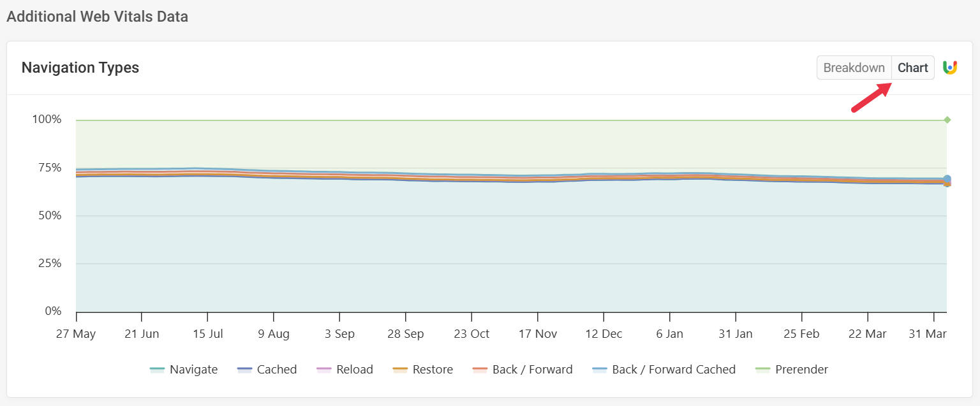Toggle the Cached series in legend
The image size is (980, 406).
point(276,370)
